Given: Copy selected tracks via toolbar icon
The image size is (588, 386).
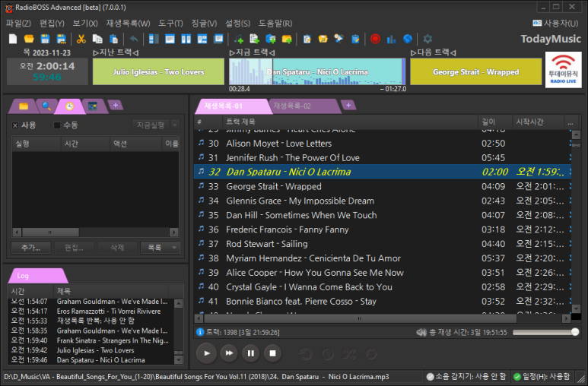Looking at the screenshot, I should click(97, 39).
